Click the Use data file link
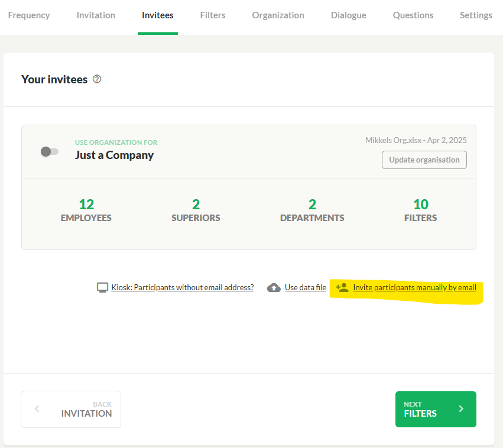This screenshot has width=503, height=448. pos(306,287)
